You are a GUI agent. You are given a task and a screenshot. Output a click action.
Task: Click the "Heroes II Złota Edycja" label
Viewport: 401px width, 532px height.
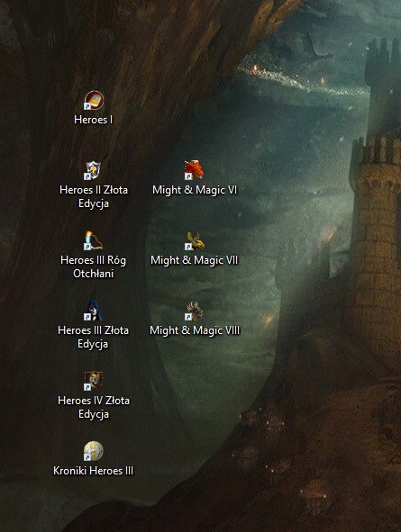(94, 196)
